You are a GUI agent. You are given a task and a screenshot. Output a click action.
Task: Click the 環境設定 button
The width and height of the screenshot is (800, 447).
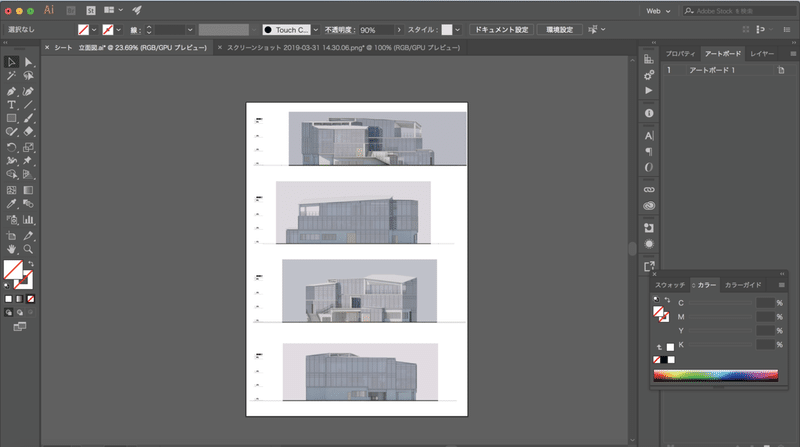[560, 30]
